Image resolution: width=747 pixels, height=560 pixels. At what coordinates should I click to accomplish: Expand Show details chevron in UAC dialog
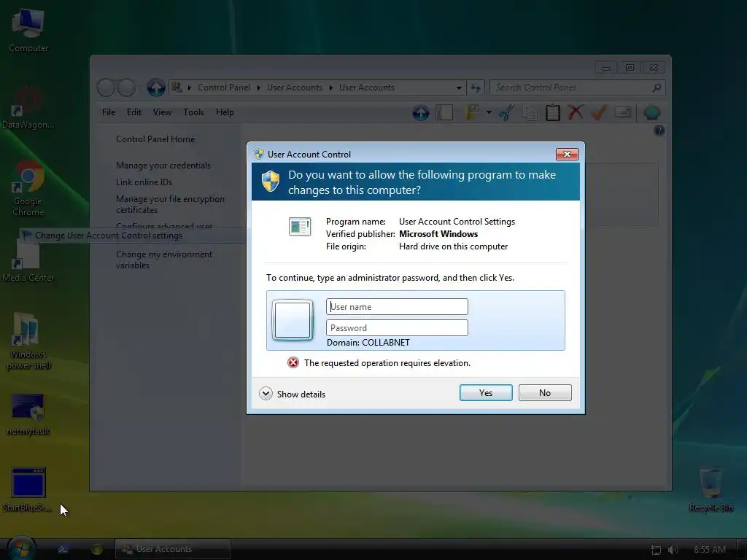pos(266,393)
